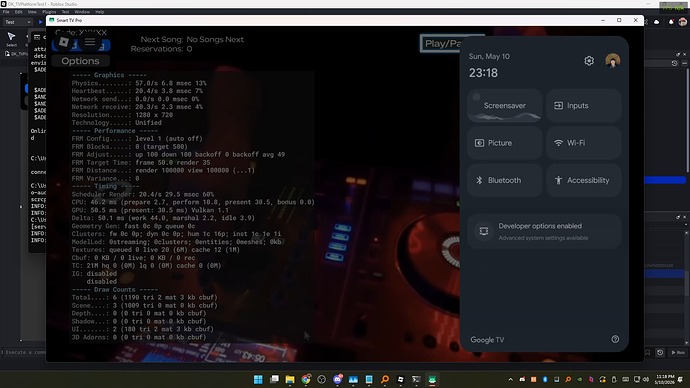Click the Bluetooth system tray icon
The image size is (690, 388).
(x=545, y=379)
